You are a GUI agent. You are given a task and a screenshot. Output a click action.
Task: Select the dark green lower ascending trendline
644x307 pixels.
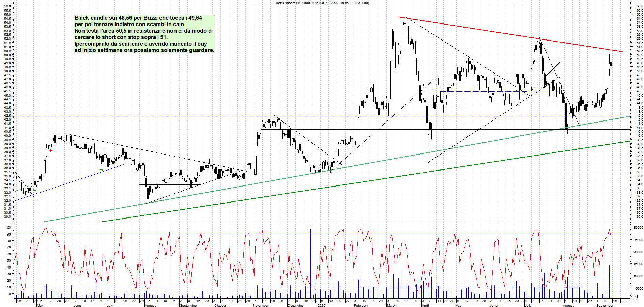tap(366, 181)
